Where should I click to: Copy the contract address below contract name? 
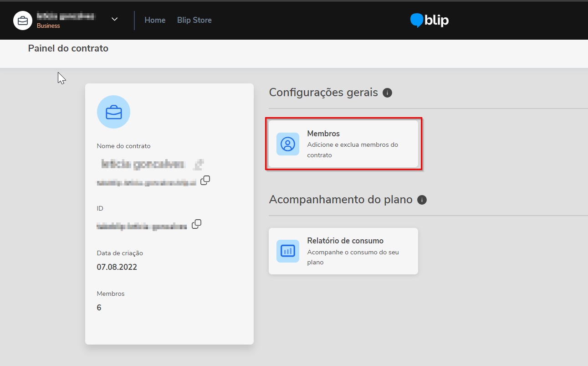click(x=205, y=180)
